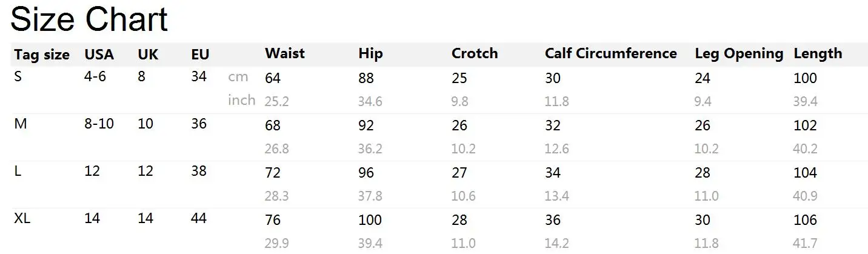The height and width of the screenshot is (254, 868).
Task: Click the Calf Circumference header
Action: tap(610, 53)
